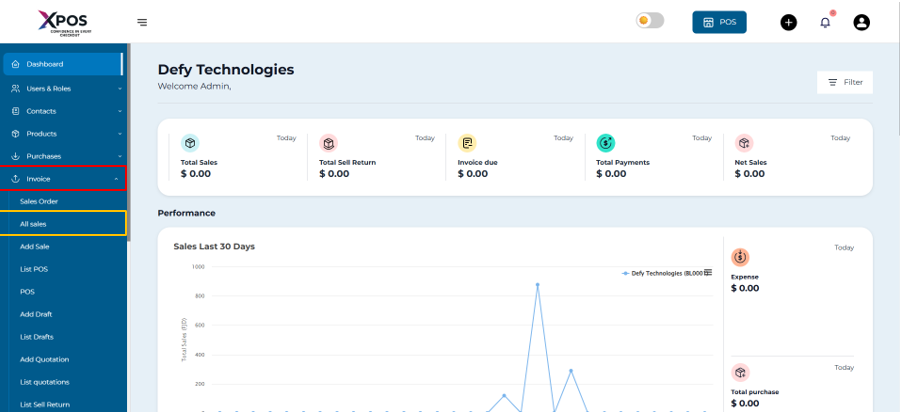Click the Total Sales box icon
The width and height of the screenshot is (900, 412).
click(190, 143)
